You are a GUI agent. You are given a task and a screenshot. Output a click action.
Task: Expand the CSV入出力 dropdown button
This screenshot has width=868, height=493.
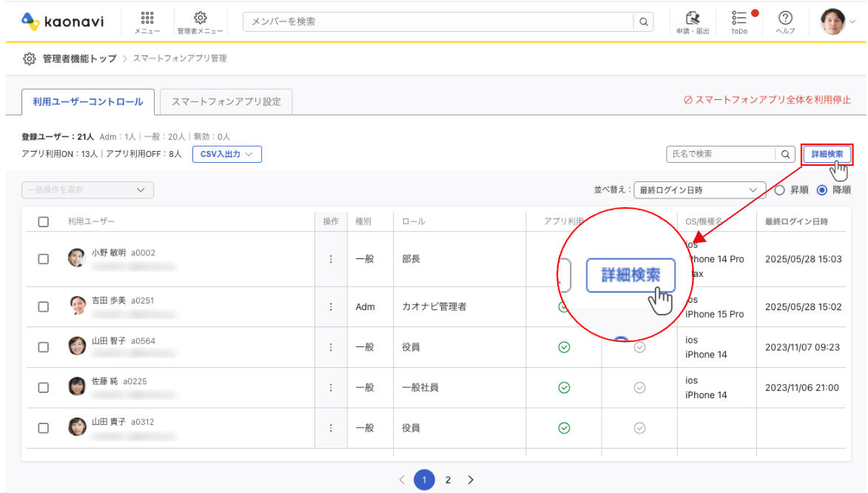(226, 154)
